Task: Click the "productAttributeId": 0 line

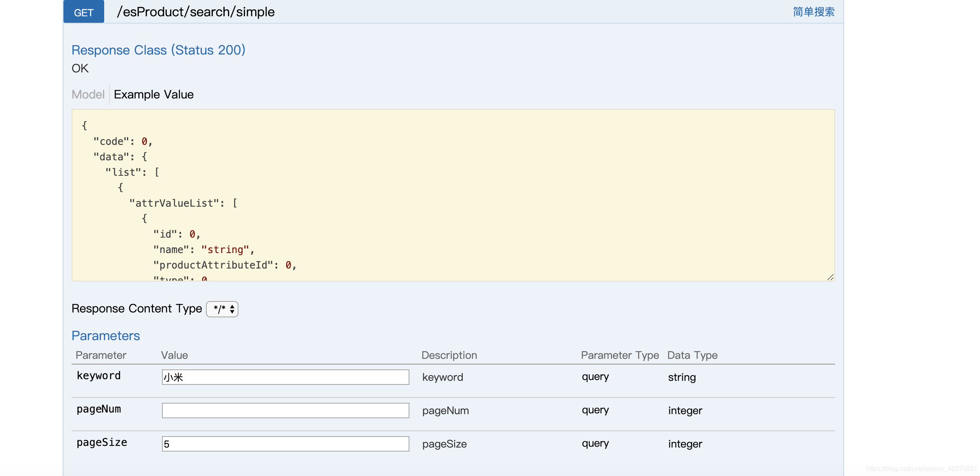Action: pyautogui.click(x=225, y=265)
